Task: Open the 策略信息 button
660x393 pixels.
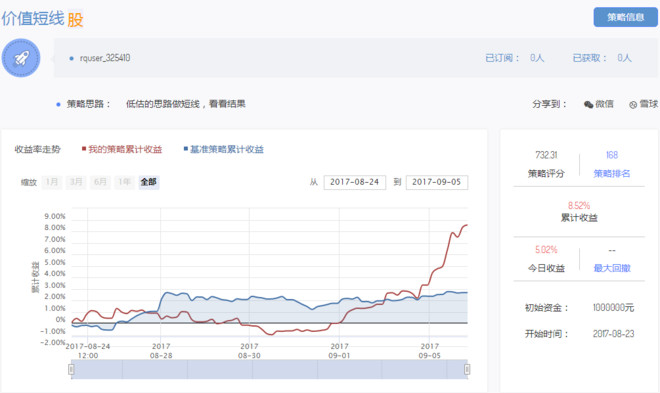Action: coord(625,17)
